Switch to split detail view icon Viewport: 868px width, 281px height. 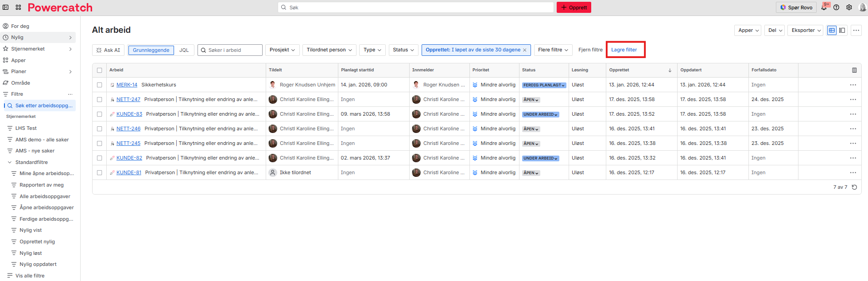(x=842, y=31)
